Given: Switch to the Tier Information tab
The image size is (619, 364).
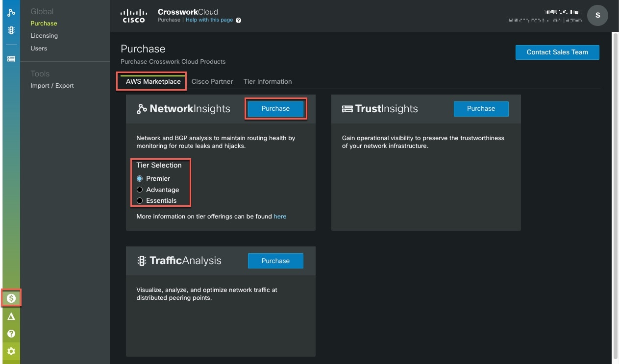Looking at the screenshot, I should [268, 82].
